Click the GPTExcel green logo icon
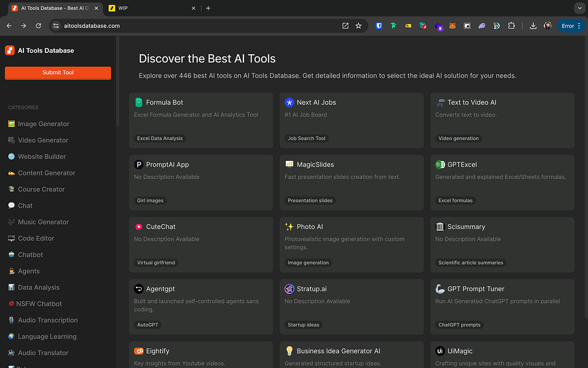Image resolution: width=588 pixels, height=368 pixels. (x=440, y=164)
